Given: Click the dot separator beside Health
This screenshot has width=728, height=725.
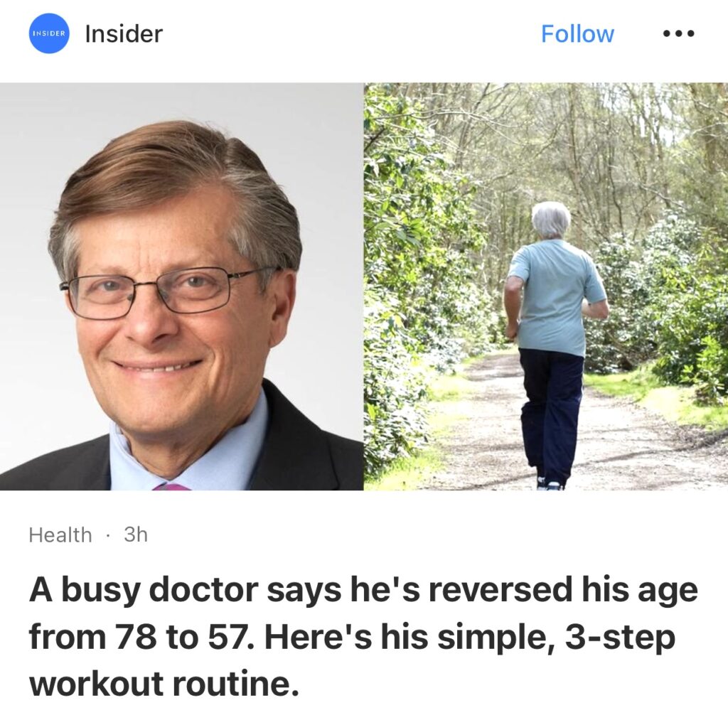Looking at the screenshot, I should [x=108, y=535].
